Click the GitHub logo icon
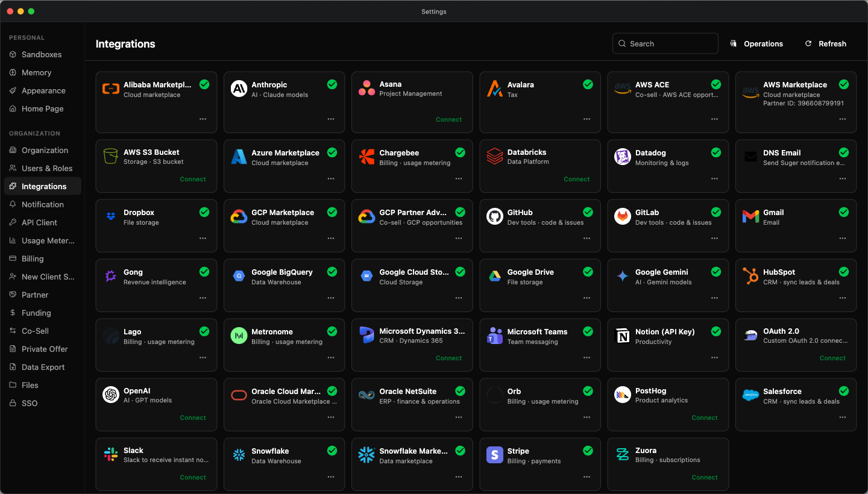Viewport: 868px width, 494px height. pos(495,216)
